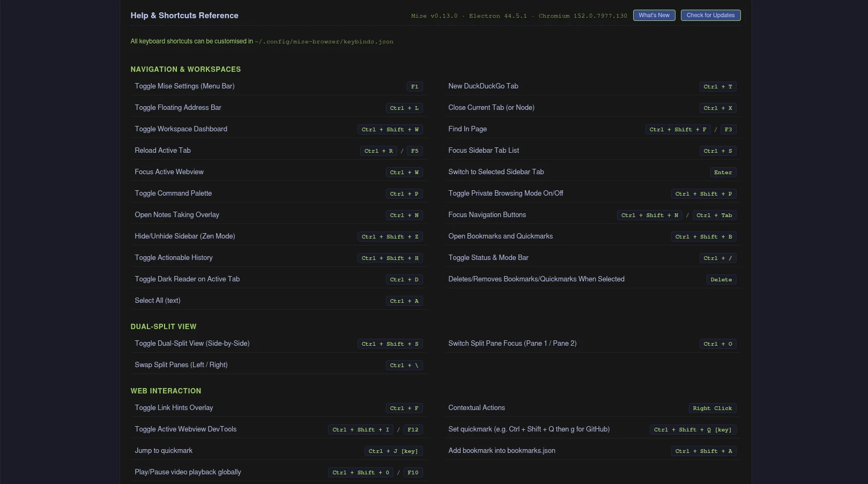Click the Right Click key badge
Screen dimensions: 868x484
point(712,408)
